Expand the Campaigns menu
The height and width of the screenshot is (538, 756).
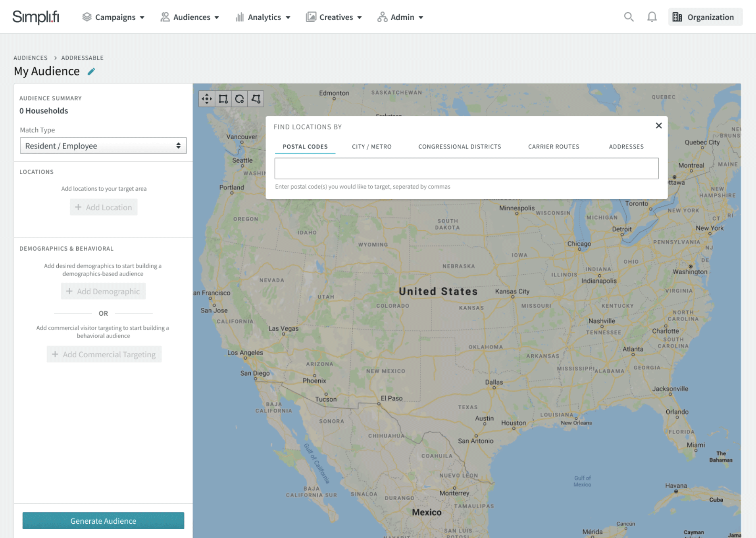tap(113, 17)
